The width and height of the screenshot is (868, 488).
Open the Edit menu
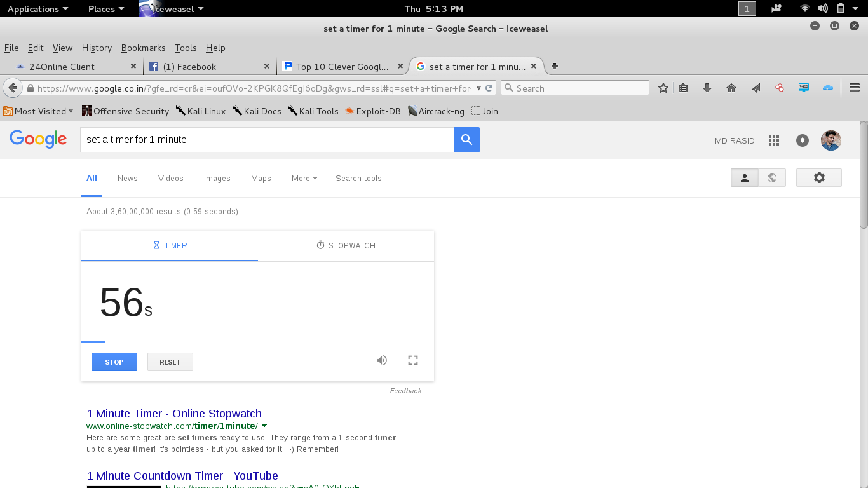pyautogui.click(x=36, y=48)
